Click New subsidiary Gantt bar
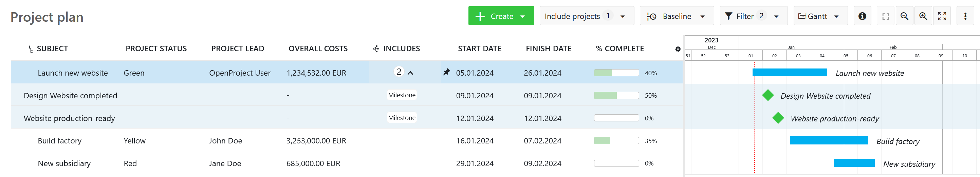Screen dimensions: 980x177 [x=854, y=163]
